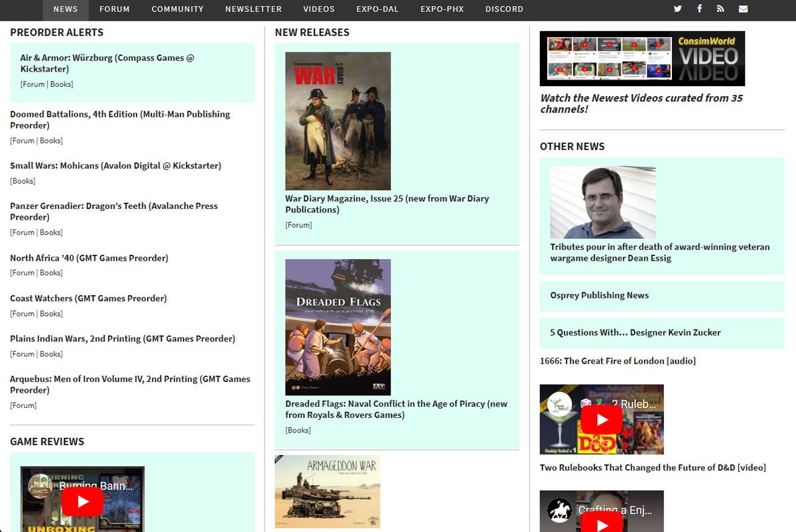Viewport: 796px width, 532px height.
Task: Open Plains Indian Wars, 2nd Printing link
Action: (123, 339)
